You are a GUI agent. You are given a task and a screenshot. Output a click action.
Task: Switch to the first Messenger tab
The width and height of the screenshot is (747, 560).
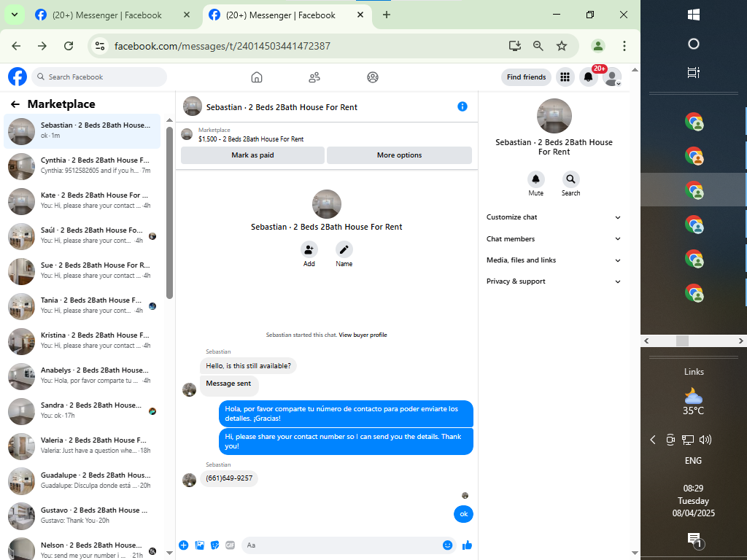107,15
